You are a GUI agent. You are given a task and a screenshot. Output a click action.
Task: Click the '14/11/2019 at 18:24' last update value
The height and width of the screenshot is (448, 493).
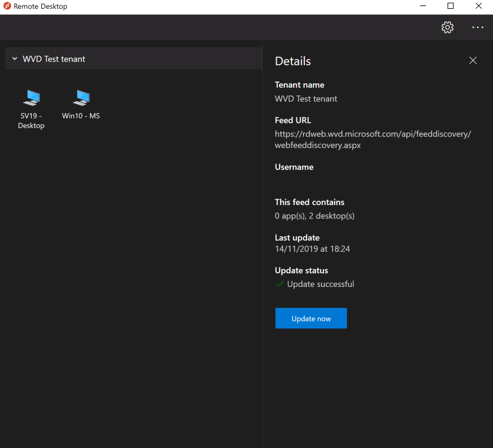tap(312, 249)
